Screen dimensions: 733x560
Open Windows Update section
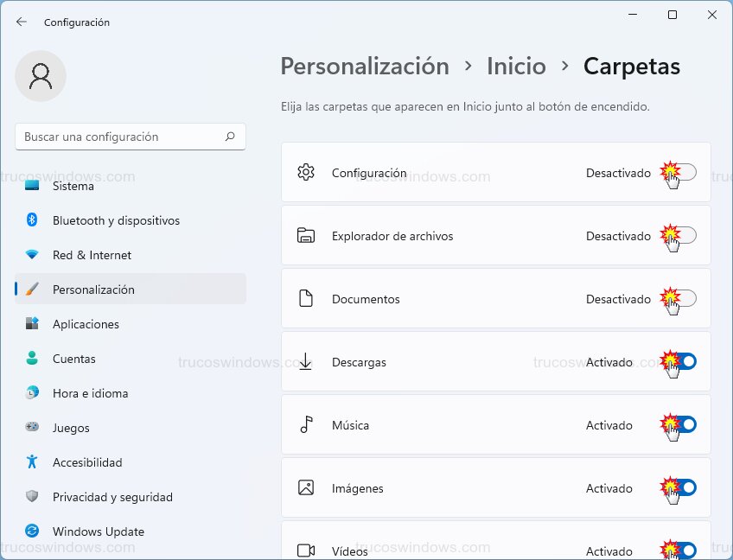point(98,531)
